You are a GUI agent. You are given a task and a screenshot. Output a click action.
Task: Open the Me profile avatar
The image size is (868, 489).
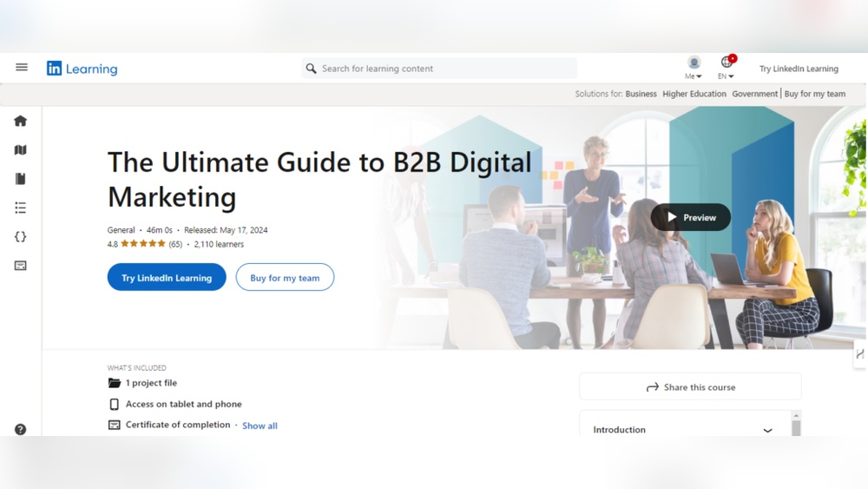694,62
